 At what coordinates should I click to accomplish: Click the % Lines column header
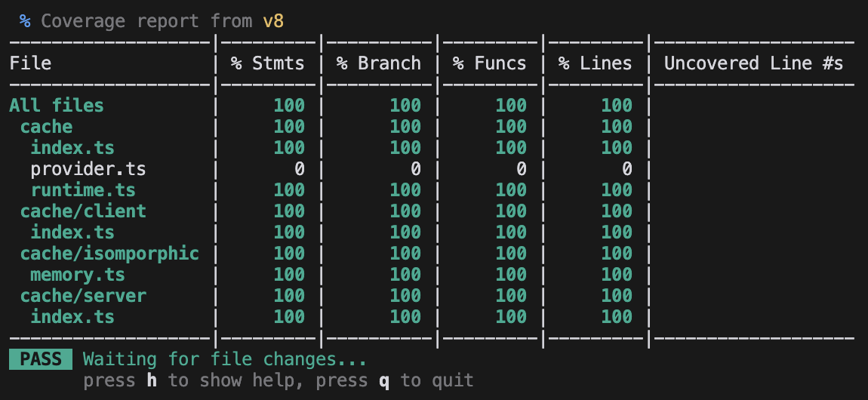pos(596,63)
